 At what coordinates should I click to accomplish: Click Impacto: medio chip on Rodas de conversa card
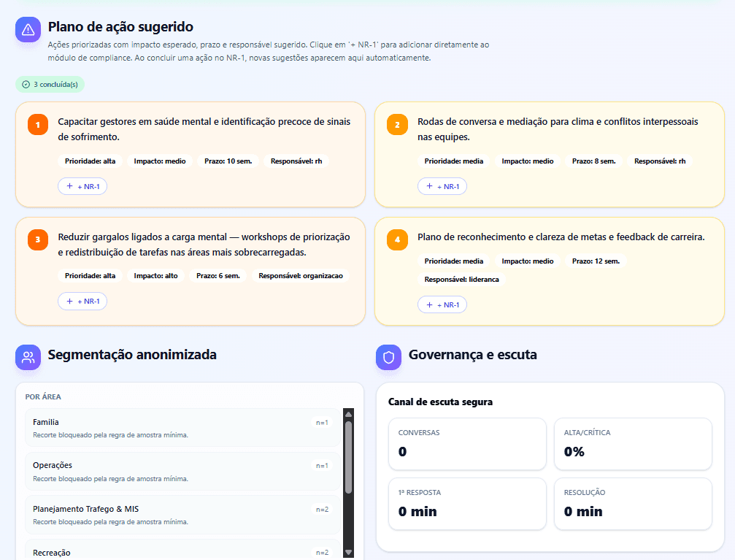point(527,161)
